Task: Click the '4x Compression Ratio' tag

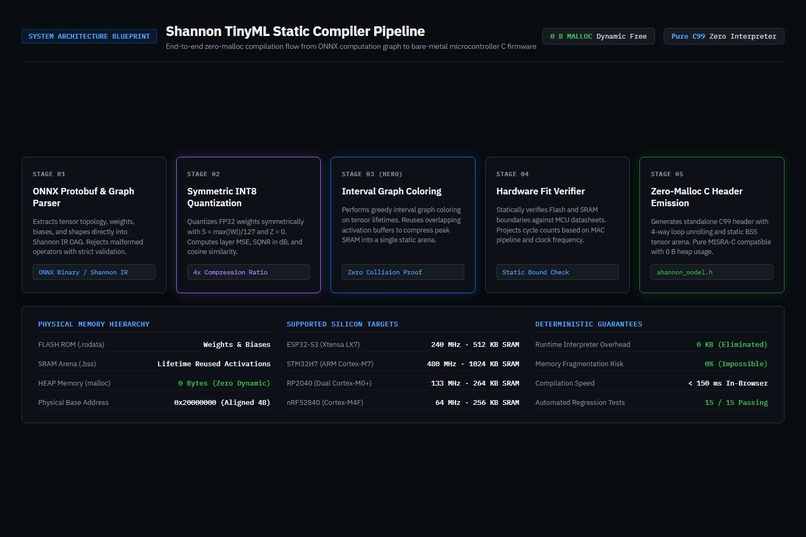Action: [x=248, y=272]
